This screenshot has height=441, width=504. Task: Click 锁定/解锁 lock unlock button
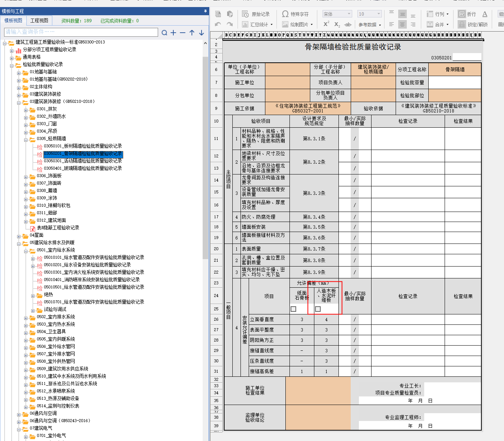point(473,24)
